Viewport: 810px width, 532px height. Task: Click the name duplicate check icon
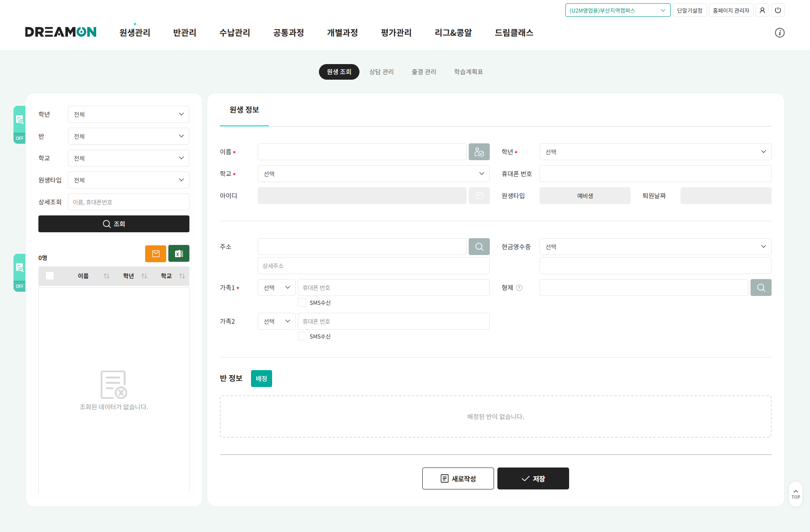click(x=479, y=152)
